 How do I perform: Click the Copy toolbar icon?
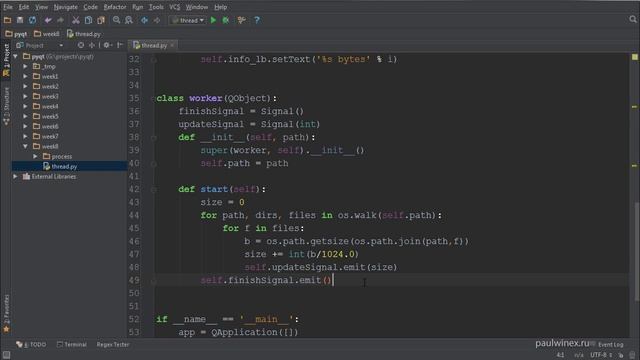click(x=88, y=20)
